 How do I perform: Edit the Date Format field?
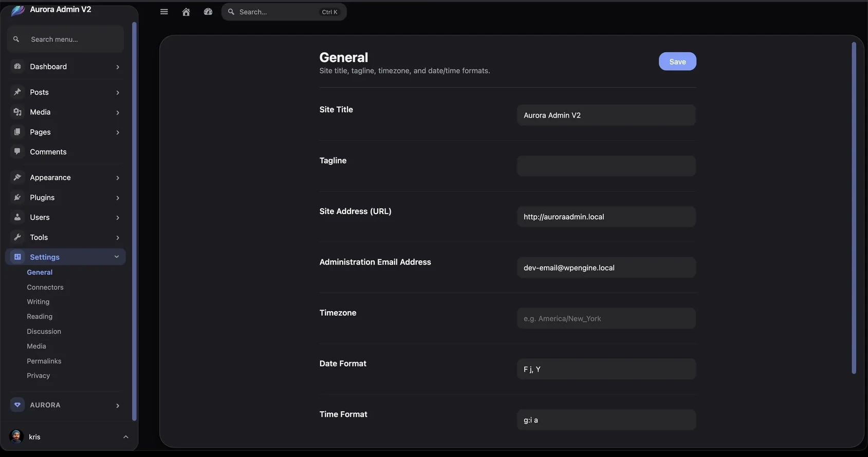pos(606,369)
